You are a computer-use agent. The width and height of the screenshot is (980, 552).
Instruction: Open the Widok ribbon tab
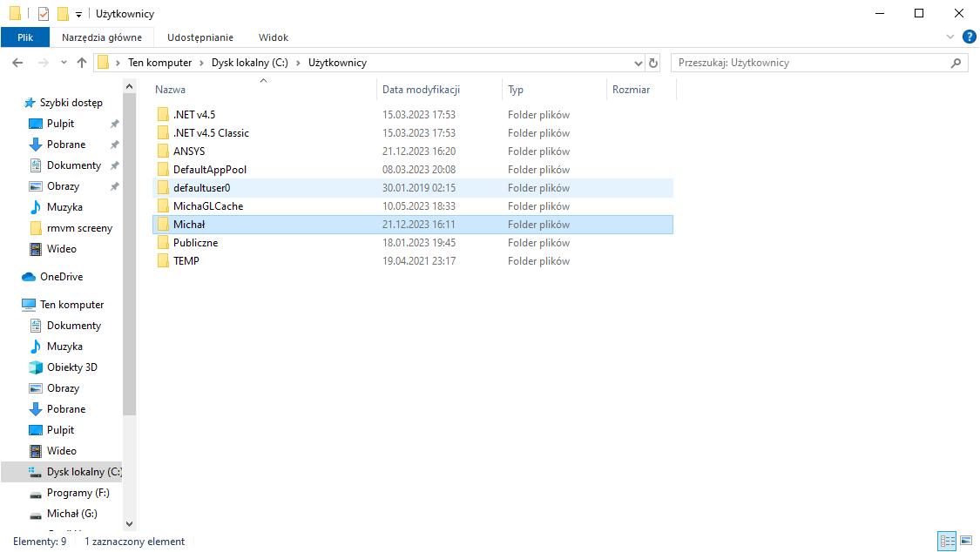tap(273, 37)
